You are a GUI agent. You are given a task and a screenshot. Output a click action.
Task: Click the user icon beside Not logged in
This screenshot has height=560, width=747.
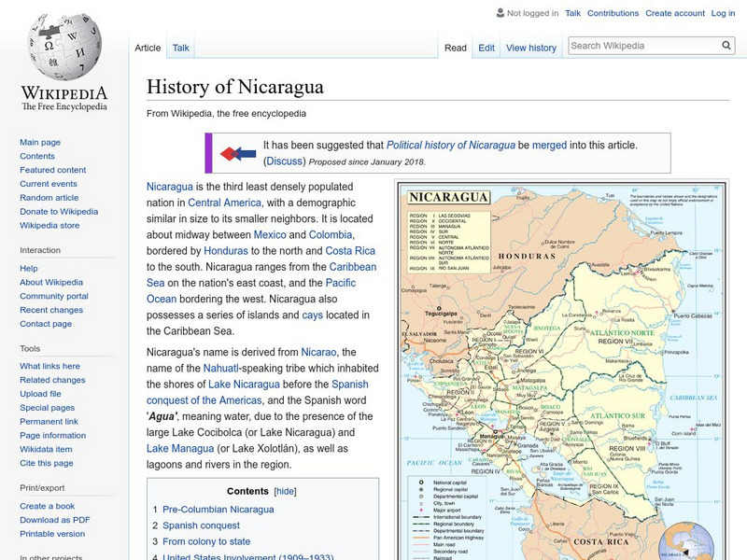[x=499, y=13]
